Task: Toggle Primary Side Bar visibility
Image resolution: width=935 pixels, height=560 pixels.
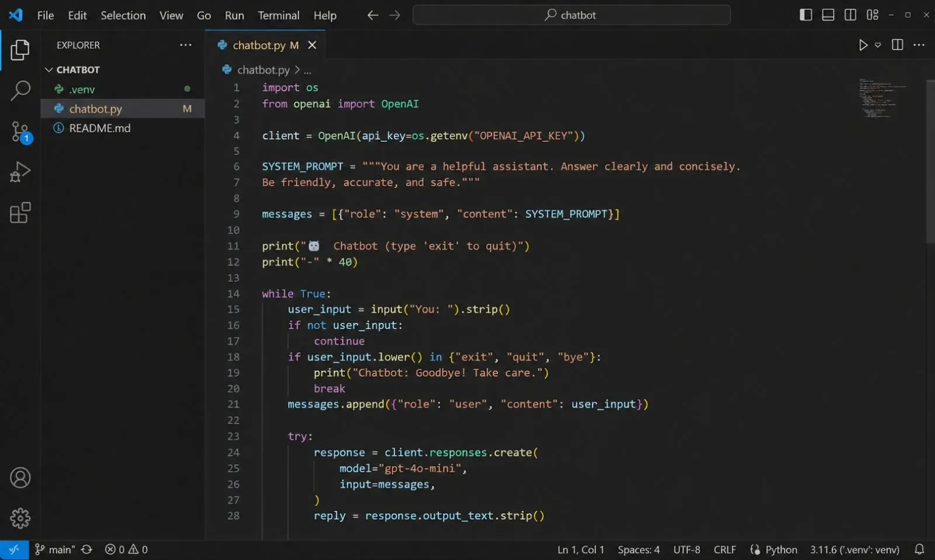Action: [x=806, y=15]
